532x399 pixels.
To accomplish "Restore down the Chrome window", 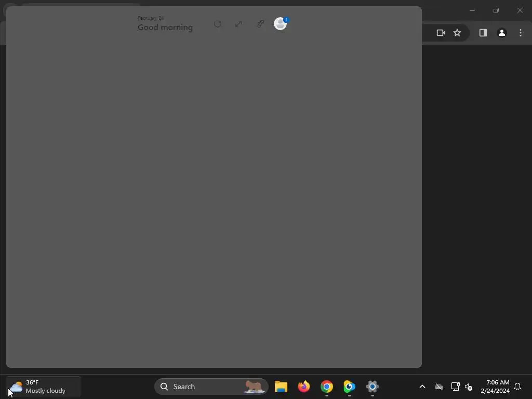I will [496, 10].
